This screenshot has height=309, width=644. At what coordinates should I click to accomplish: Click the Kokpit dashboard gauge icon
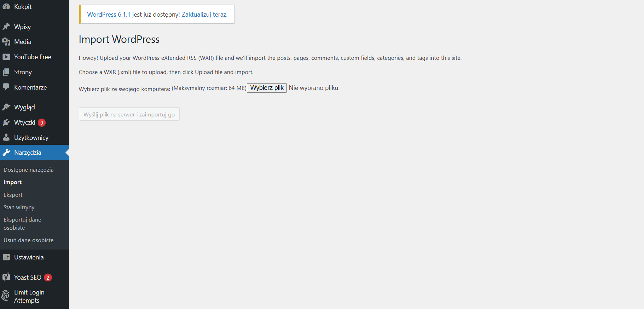pos(6,7)
